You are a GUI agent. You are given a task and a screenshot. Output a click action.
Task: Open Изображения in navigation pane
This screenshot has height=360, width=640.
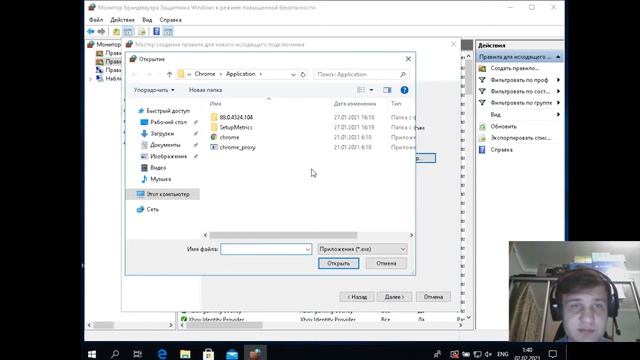point(168,156)
